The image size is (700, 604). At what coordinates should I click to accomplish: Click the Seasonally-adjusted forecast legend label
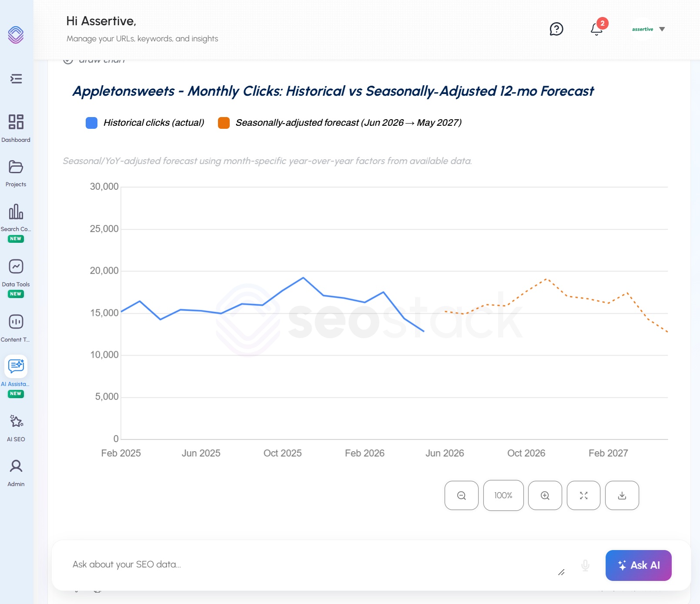348,123
